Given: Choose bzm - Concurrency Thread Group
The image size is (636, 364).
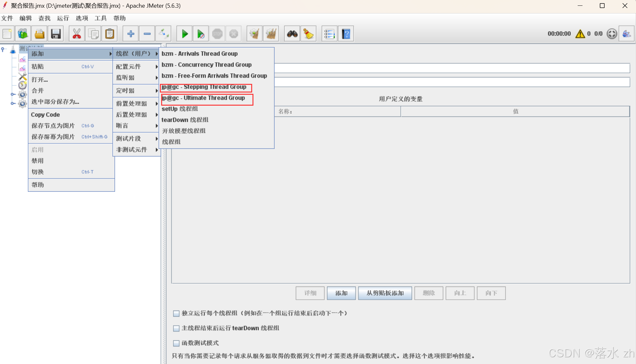Looking at the screenshot, I should (x=217, y=65).
